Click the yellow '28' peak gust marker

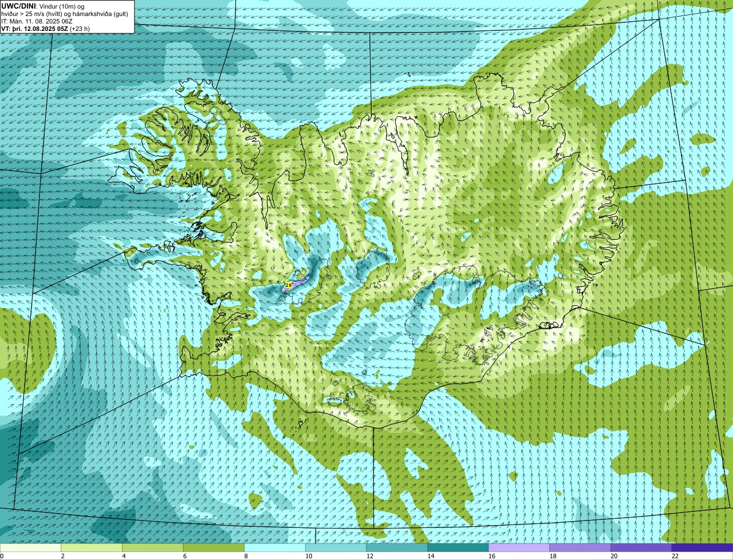289,285
